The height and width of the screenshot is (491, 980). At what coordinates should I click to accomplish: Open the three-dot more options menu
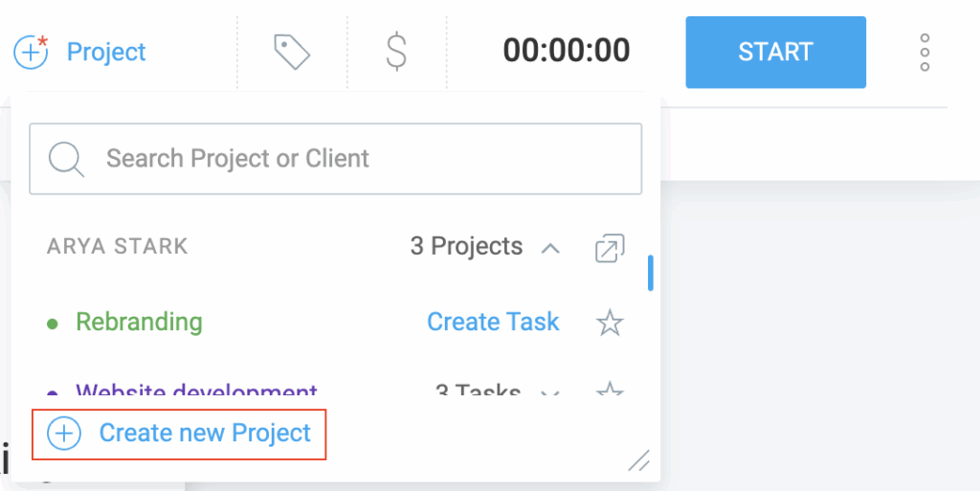pyautogui.click(x=924, y=53)
